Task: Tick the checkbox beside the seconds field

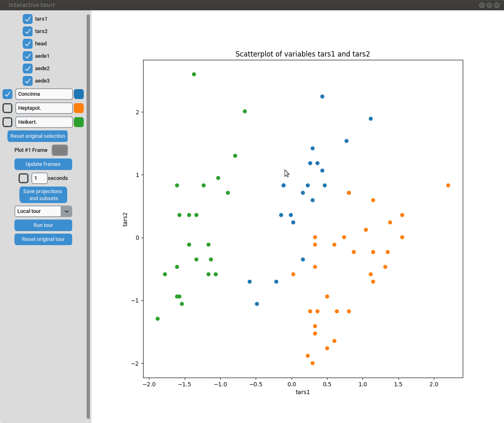Action: pyautogui.click(x=24, y=178)
